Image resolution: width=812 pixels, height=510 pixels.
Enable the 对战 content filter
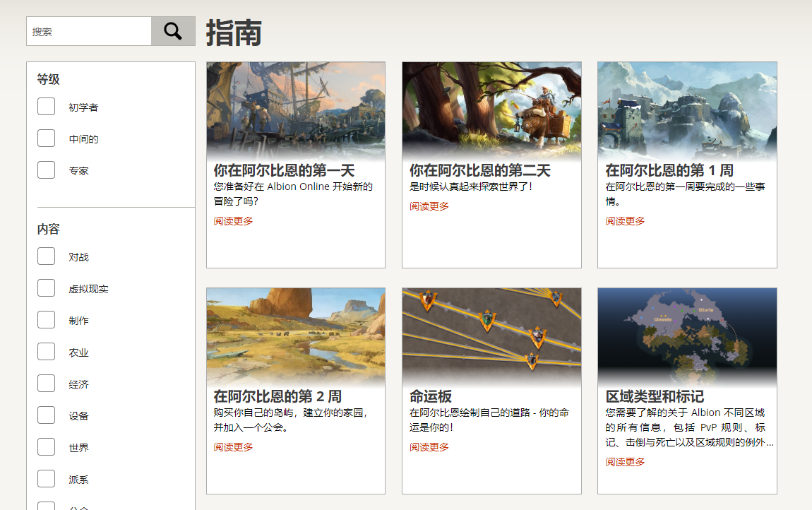pos(46,256)
